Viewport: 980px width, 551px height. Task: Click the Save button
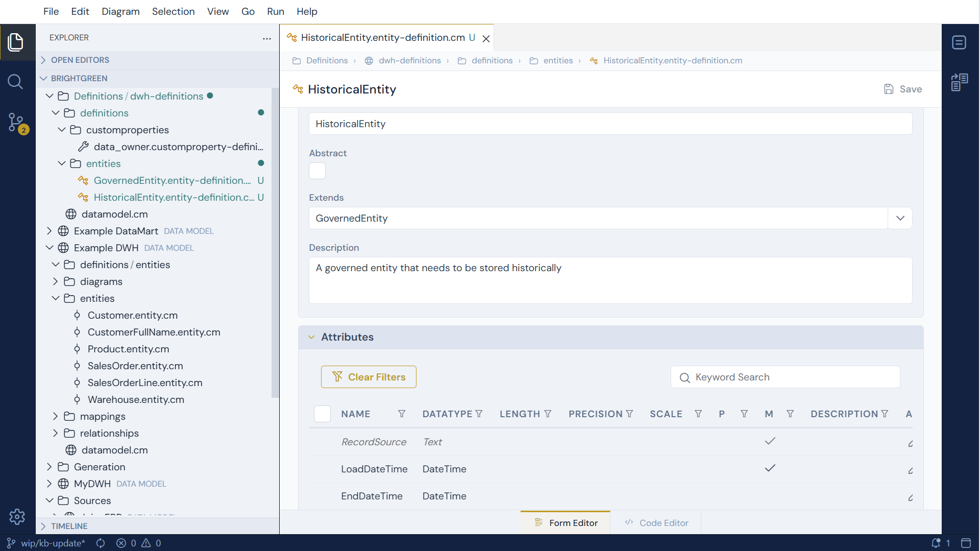click(x=903, y=89)
